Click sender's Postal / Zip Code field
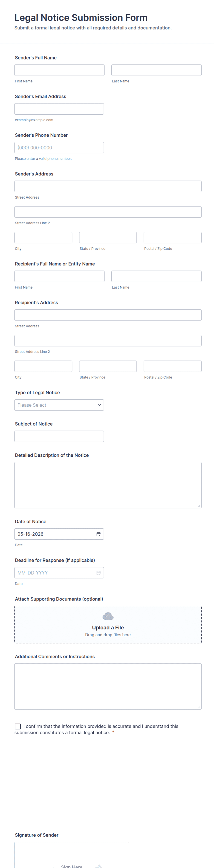The image size is (214, 868). 173,238
